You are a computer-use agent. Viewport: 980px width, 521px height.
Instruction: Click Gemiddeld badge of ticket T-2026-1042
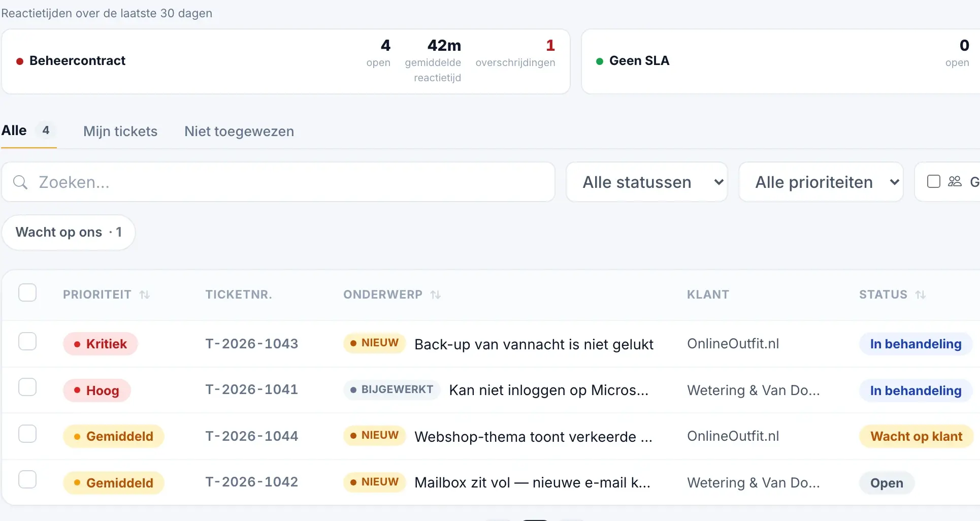[x=114, y=483]
